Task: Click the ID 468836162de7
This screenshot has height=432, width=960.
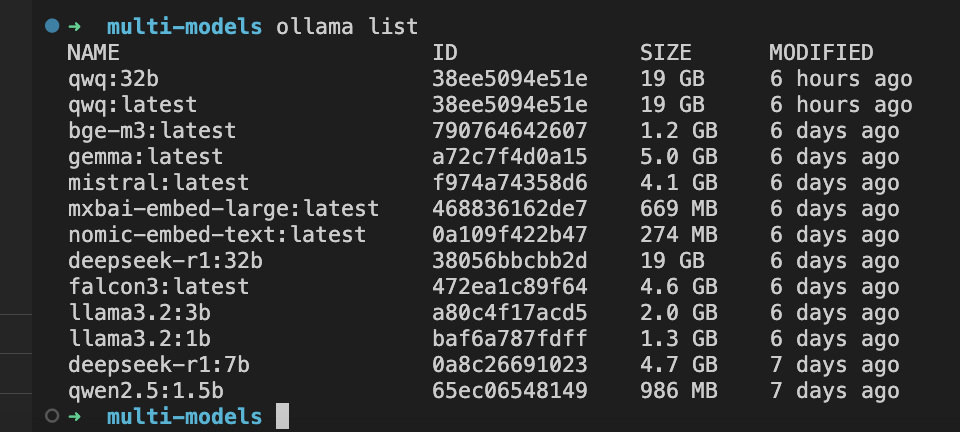Action: point(509,209)
